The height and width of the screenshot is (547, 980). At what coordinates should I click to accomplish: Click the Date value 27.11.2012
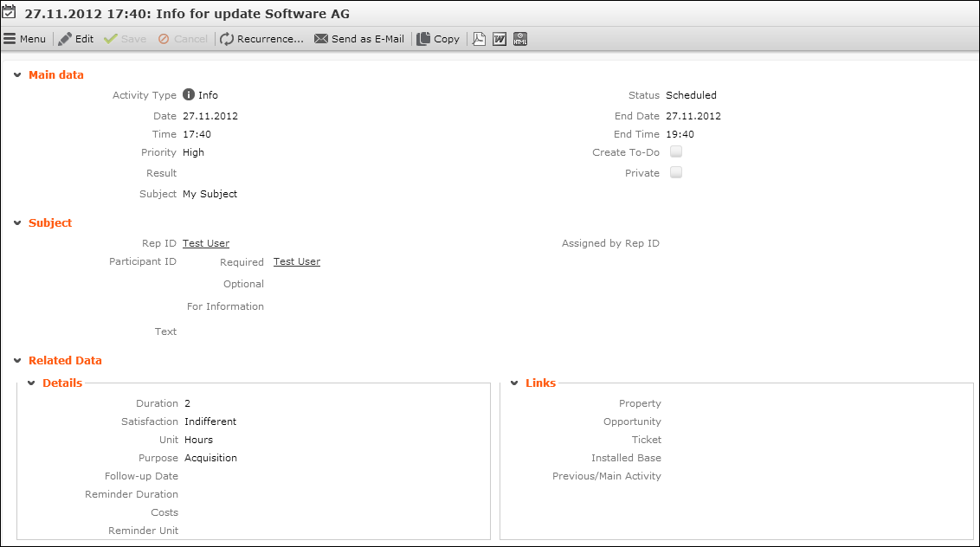pos(210,116)
